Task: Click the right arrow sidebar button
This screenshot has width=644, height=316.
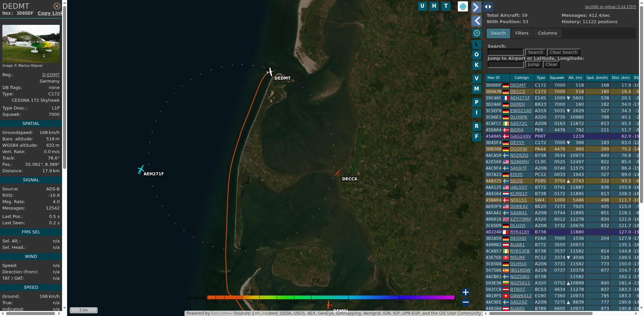Action: tap(476, 7)
